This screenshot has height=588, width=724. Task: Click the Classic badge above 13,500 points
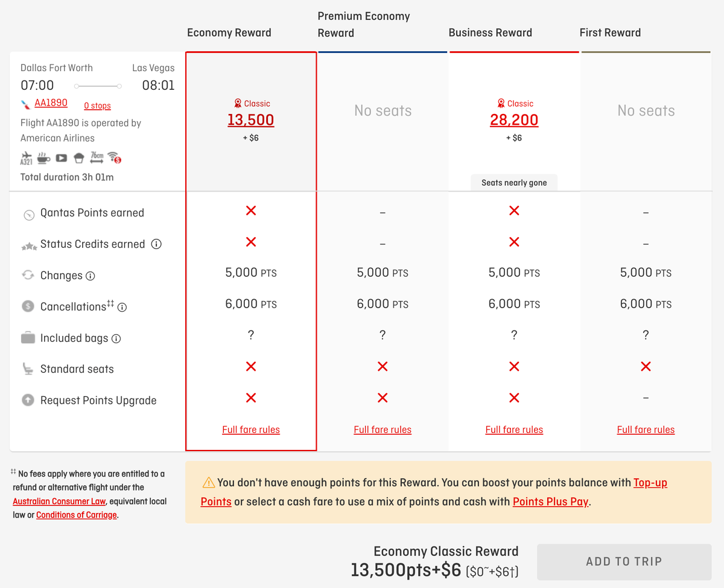click(250, 103)
